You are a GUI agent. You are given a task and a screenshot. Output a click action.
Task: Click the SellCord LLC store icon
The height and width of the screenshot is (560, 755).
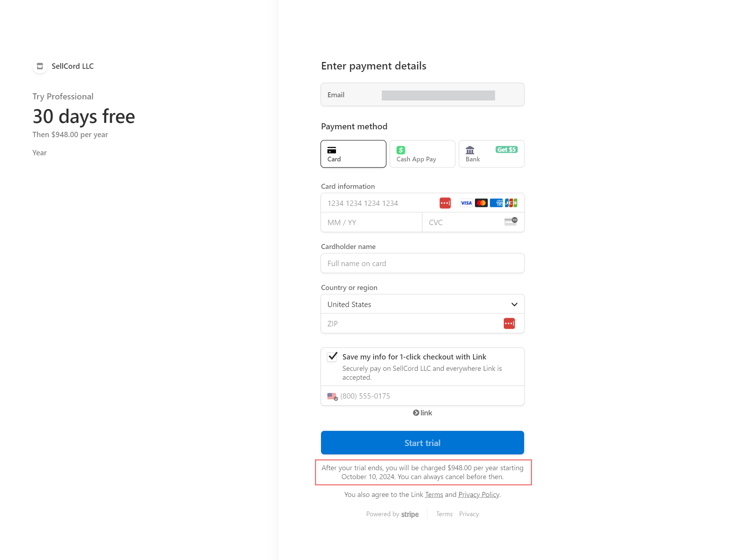tap(40, 66)
